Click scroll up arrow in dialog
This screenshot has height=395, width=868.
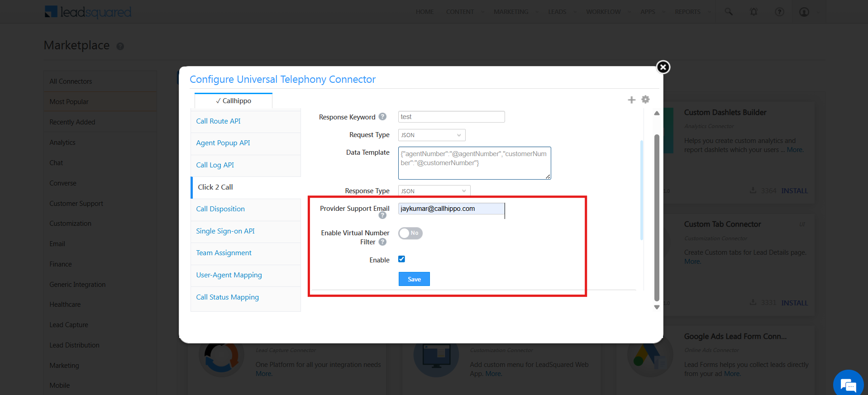[657, 114]
